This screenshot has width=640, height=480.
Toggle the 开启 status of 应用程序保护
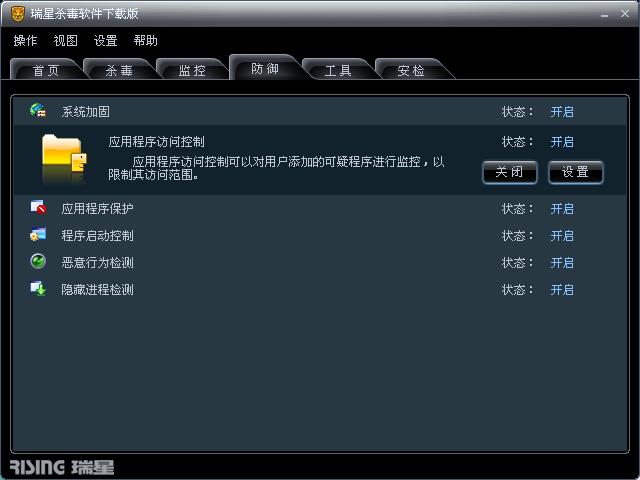(562, 209)
